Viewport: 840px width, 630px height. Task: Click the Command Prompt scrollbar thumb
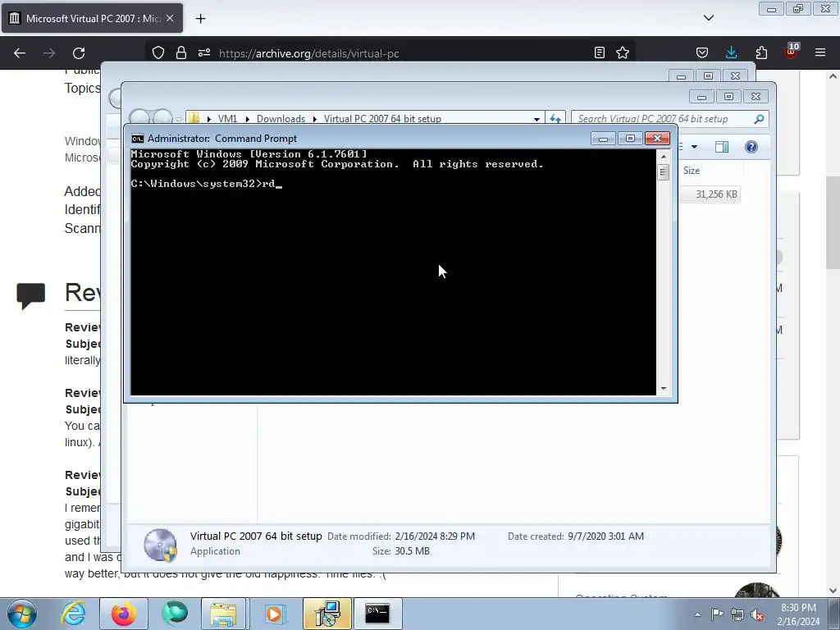click(x=663, y=172)
